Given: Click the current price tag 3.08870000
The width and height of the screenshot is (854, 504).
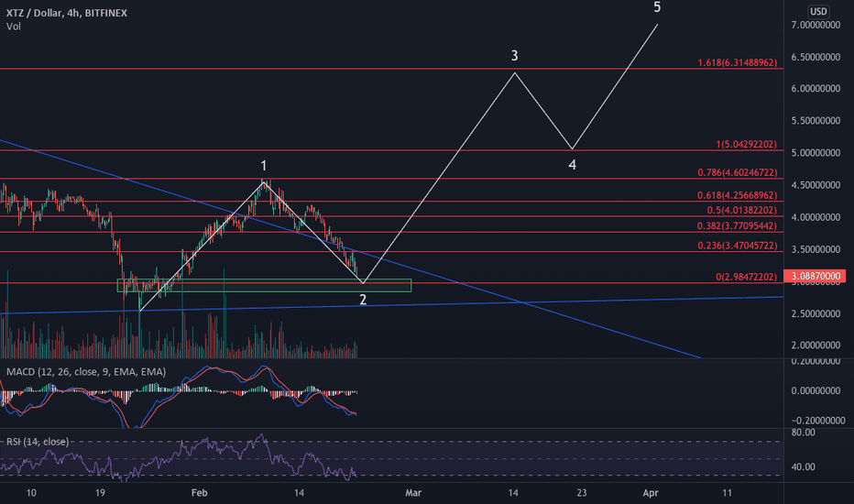Looking at the screenshot, I should (x=815, y=276).
